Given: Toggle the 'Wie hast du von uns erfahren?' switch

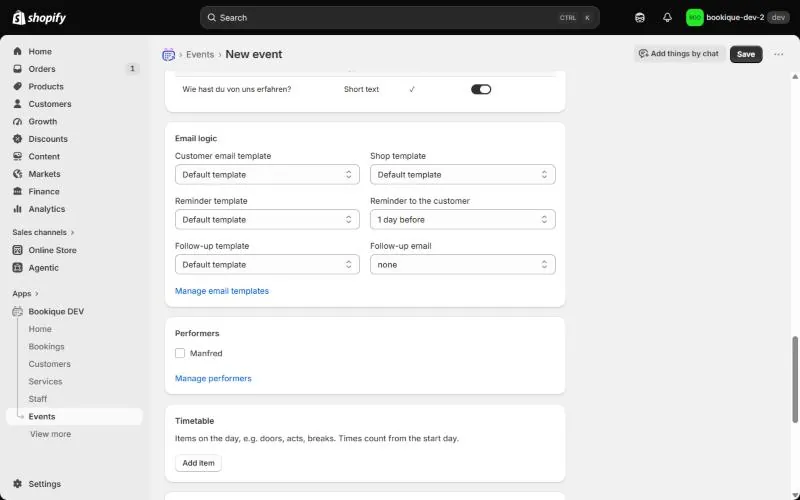Looking at the screenshot, I should [481, 89].
